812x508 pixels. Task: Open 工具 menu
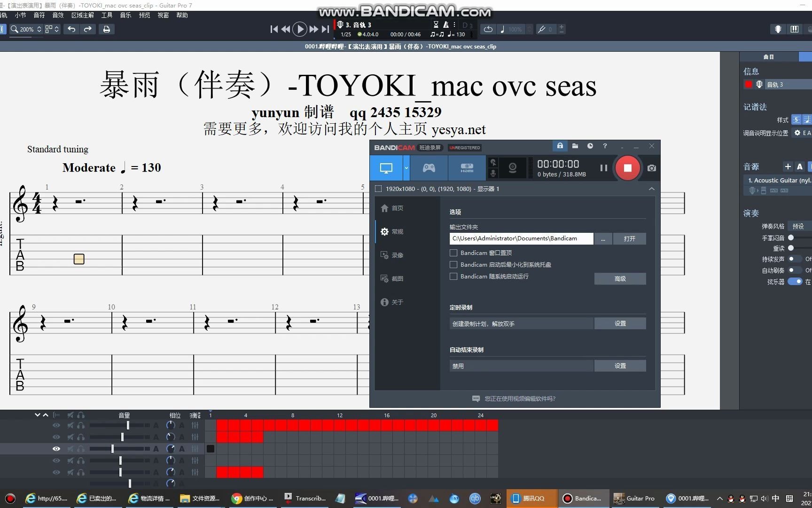click(107, 15)
